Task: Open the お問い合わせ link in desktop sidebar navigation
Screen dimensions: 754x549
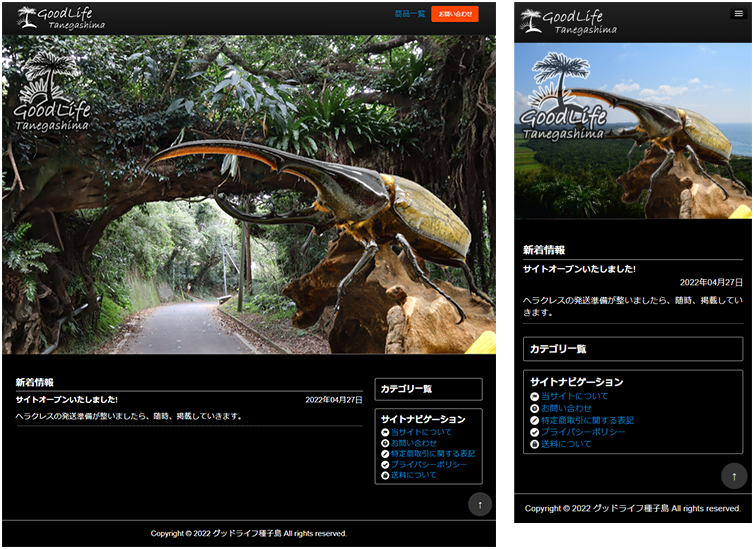Action: pyautogui.click(x=414, y=443)
